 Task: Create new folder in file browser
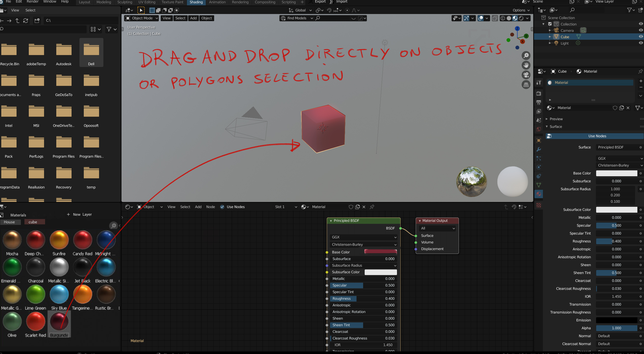click(x=37, y=21)
